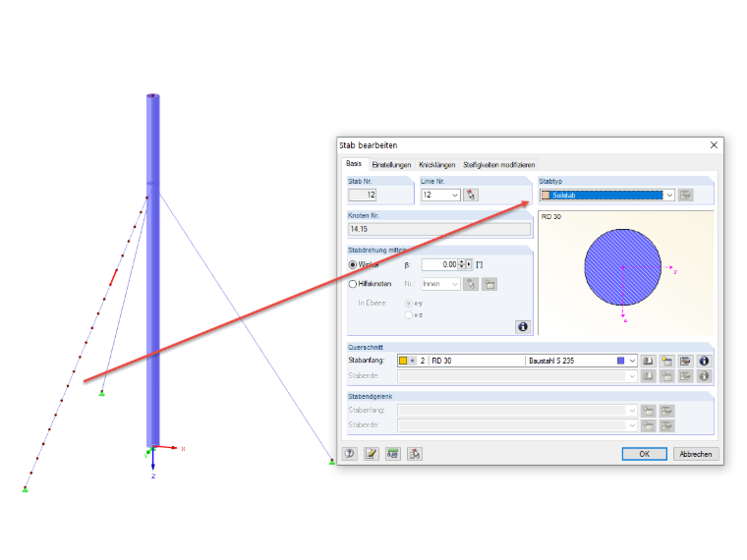Click the angle β value field

(439, 264)
